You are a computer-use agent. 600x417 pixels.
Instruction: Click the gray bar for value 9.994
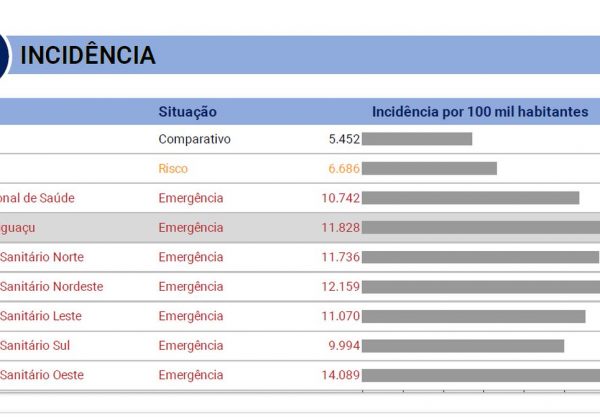coord(462,346)
